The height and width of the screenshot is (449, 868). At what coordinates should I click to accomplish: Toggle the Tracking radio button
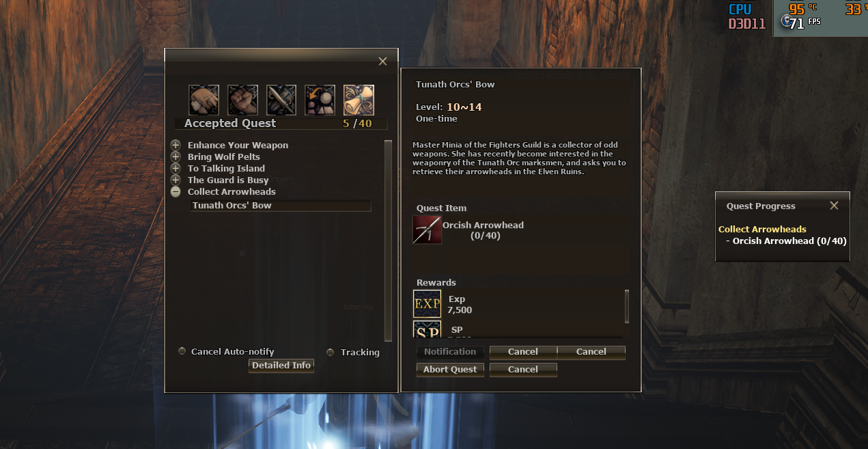[x=331, y=352]
